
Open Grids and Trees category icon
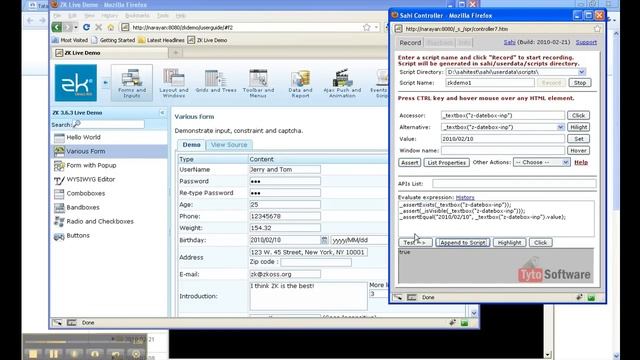tap(216, 81)
